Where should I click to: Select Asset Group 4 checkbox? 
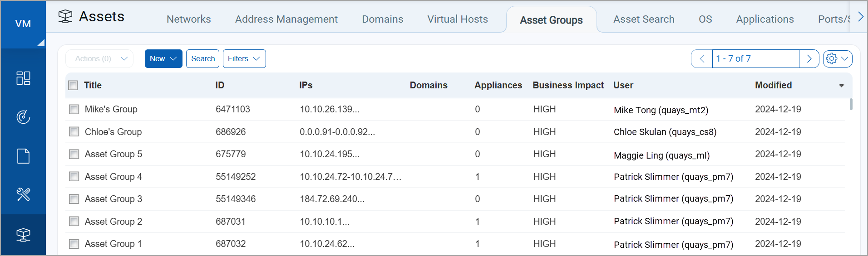point(74,177)
